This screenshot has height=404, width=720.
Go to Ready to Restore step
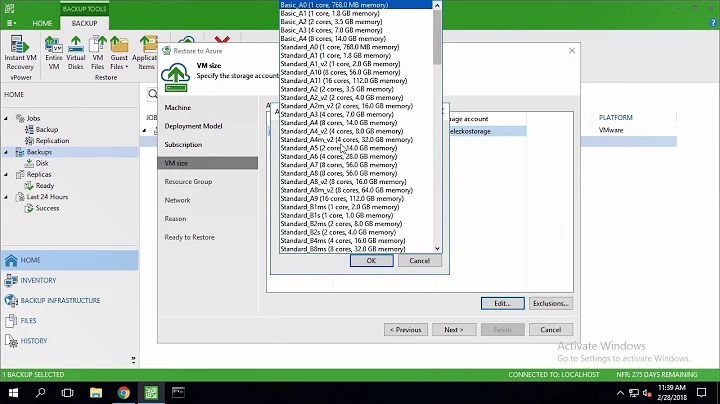[x=189, y=237]
